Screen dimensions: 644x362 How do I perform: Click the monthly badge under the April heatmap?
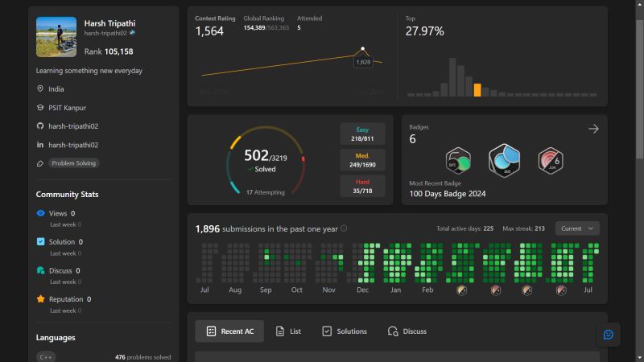click(496, 290)
